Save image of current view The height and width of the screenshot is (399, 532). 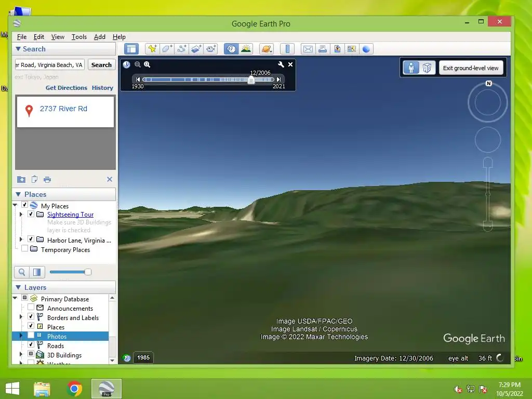pos(337,49)
